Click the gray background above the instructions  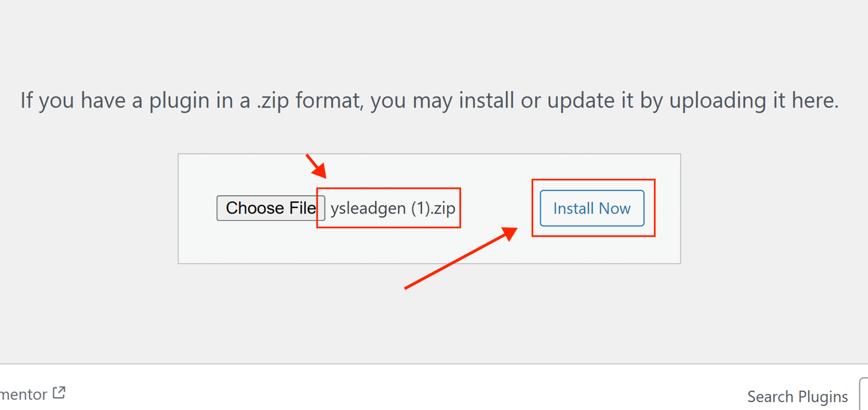pyautogui.click(x=434, y=41)
